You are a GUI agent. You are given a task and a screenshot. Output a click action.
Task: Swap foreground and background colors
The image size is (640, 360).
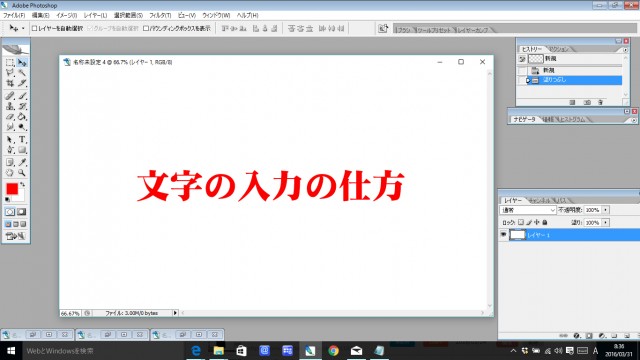pyautogui.click(x=22, y=184)
